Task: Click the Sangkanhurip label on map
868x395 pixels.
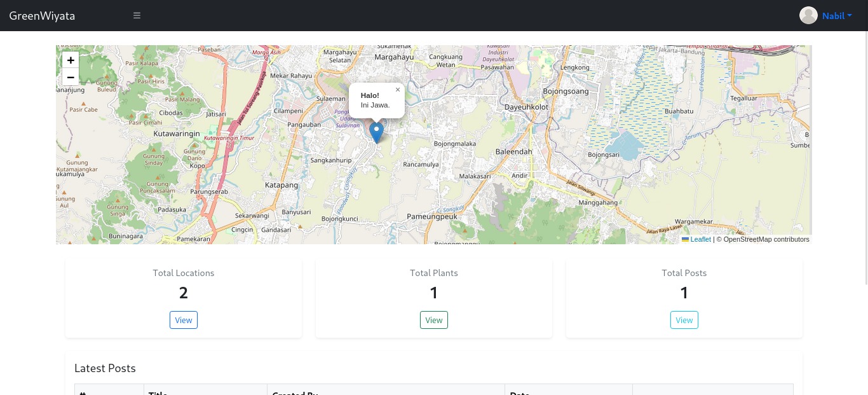Action: pyautogui.click(x=331, y=161)
